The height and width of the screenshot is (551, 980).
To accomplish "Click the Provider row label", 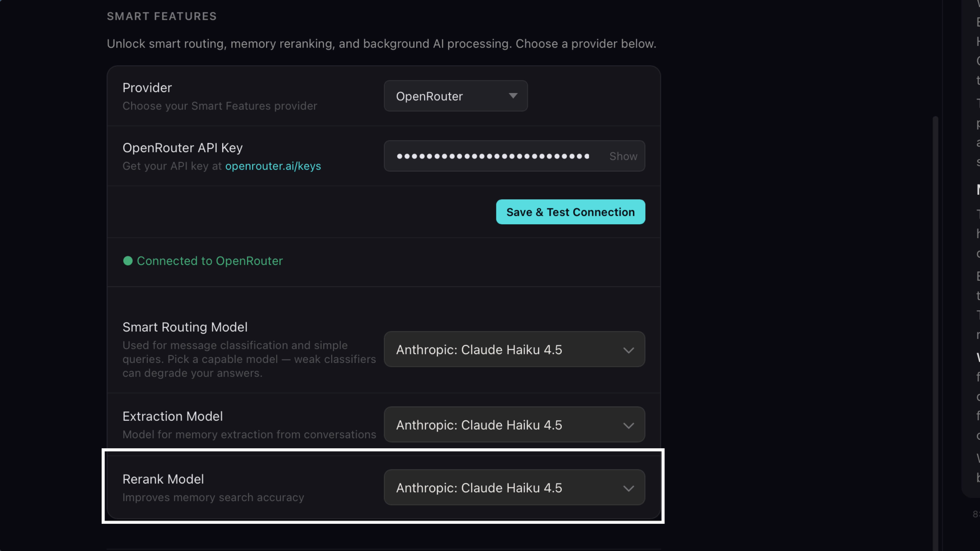I will point(147,88).
